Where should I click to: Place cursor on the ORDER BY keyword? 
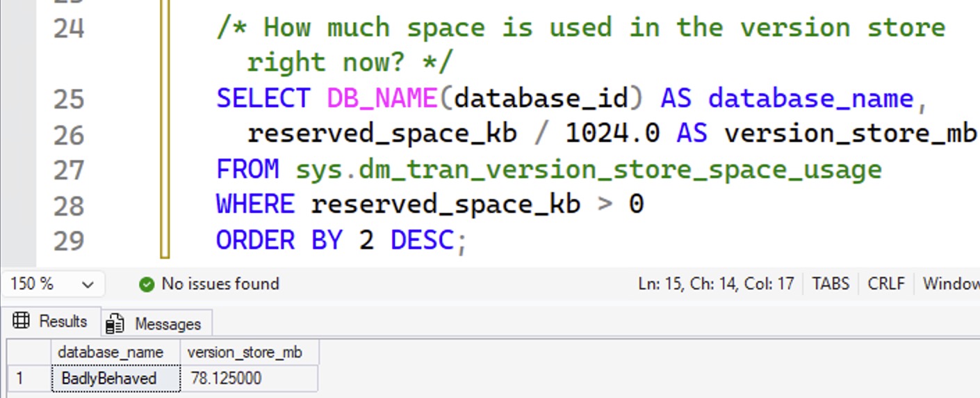286,240
